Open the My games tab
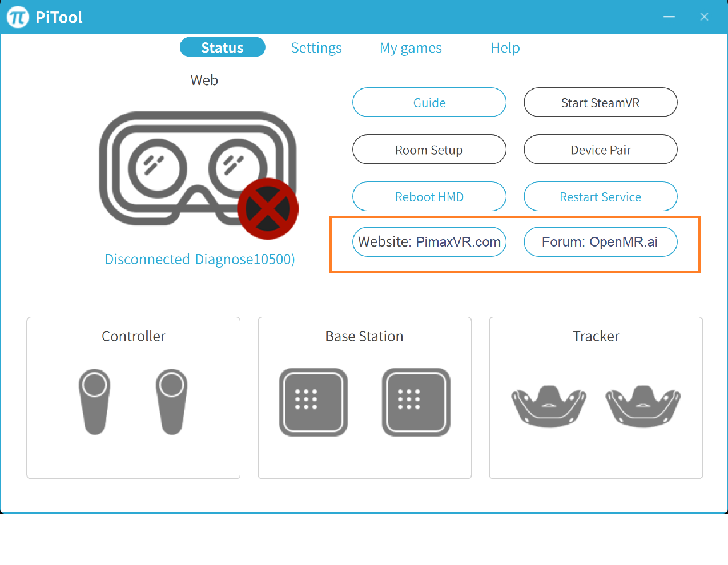 point(411,48)
